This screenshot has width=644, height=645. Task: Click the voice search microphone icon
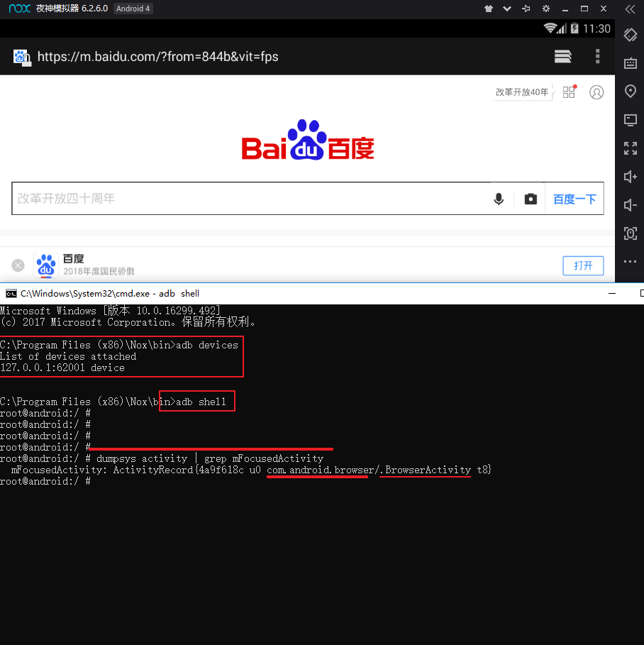click(499, 199)
